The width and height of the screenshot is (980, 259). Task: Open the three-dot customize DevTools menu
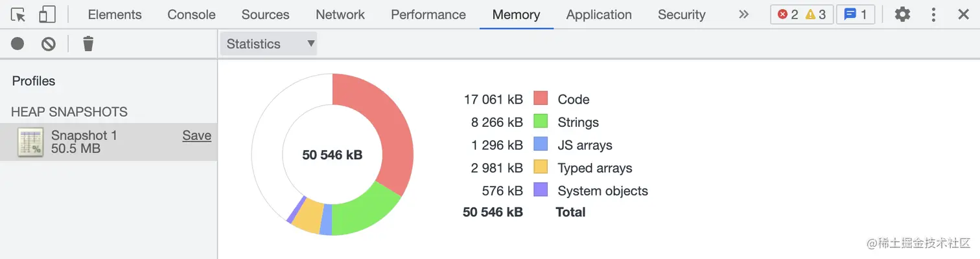pyautogui.click(x=933, y=14)
